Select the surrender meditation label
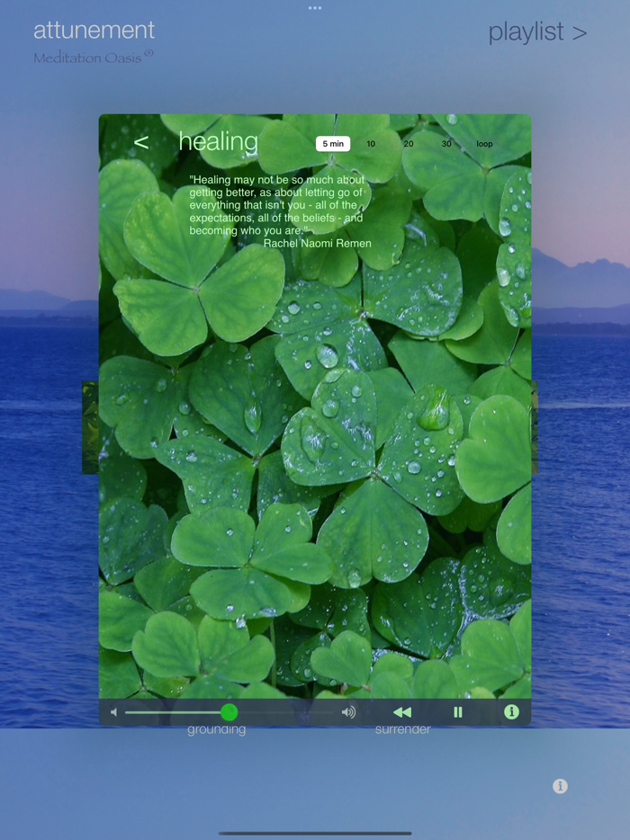 pyautogui.click(x=402, y=729)
